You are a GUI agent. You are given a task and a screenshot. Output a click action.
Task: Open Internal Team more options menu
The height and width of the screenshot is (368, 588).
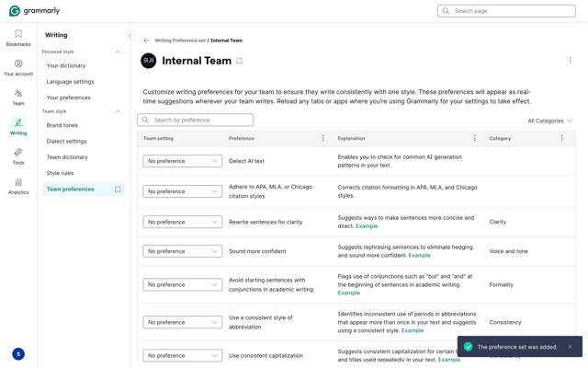(570, 61)
